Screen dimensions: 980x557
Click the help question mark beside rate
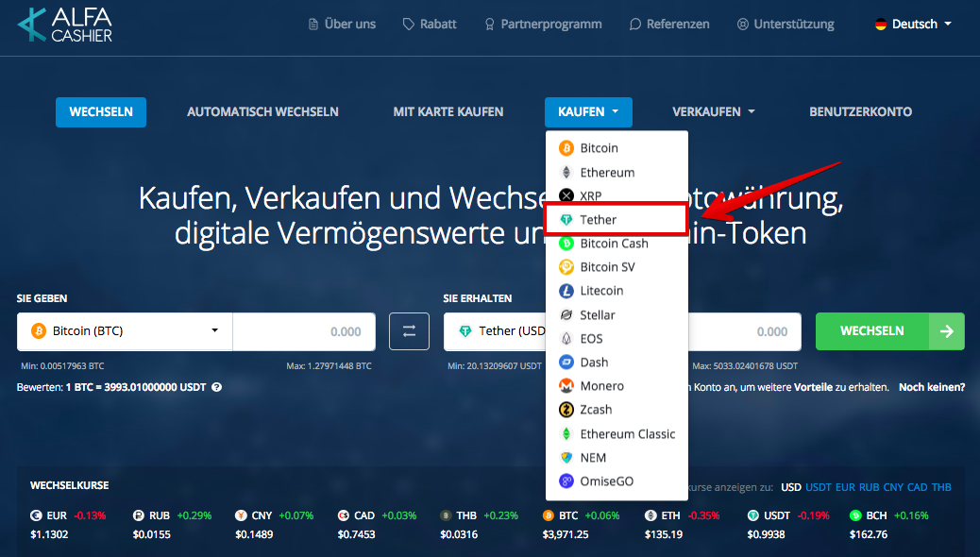coord(217,387)
